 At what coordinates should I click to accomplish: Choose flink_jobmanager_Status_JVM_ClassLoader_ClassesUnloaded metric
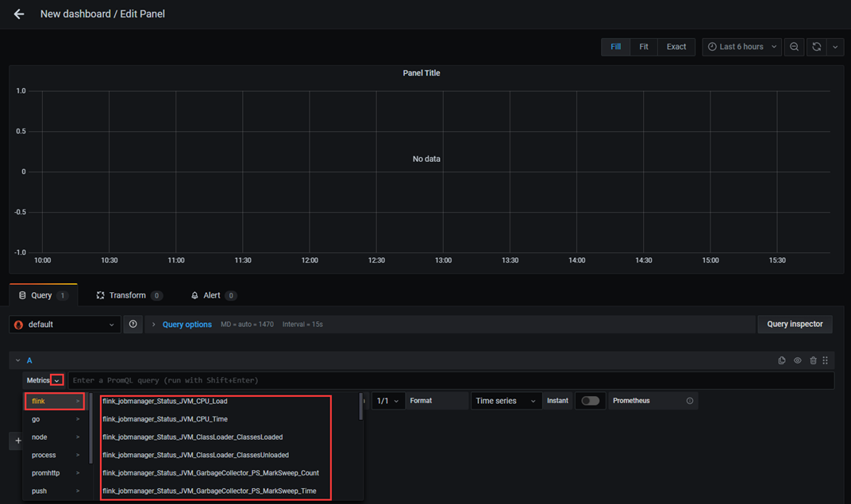point(195,455)
